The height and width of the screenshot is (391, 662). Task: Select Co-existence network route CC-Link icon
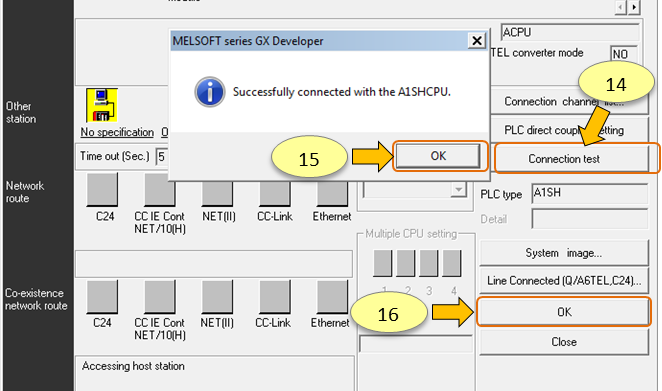(x=275, y=297)
